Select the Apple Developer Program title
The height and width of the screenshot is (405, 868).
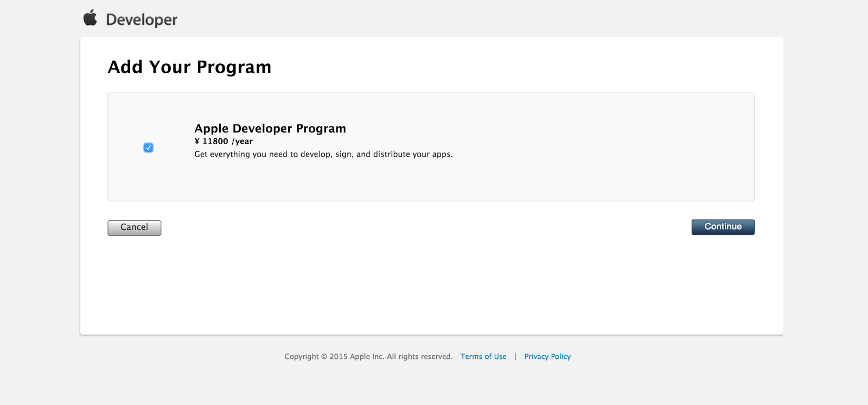[270, 128]
